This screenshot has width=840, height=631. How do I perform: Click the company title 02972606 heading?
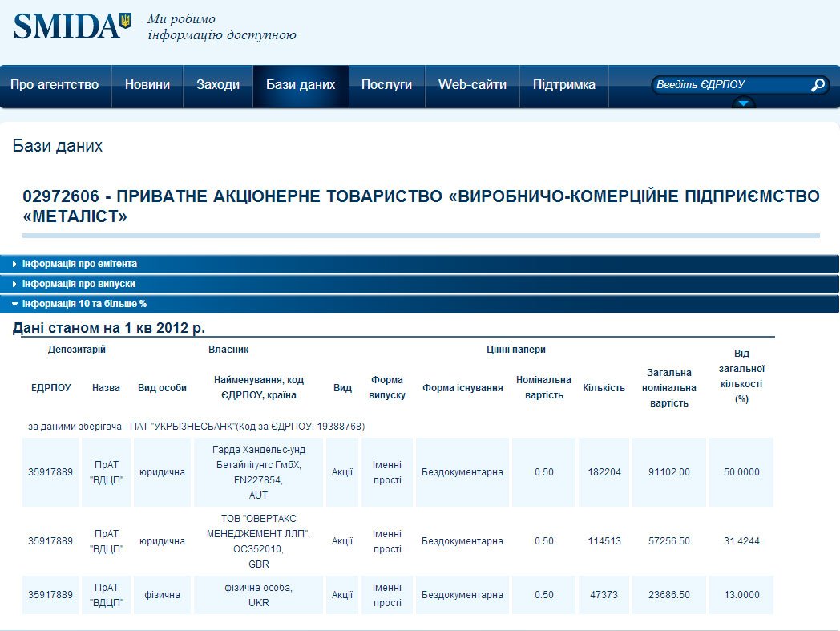point(421,206)
